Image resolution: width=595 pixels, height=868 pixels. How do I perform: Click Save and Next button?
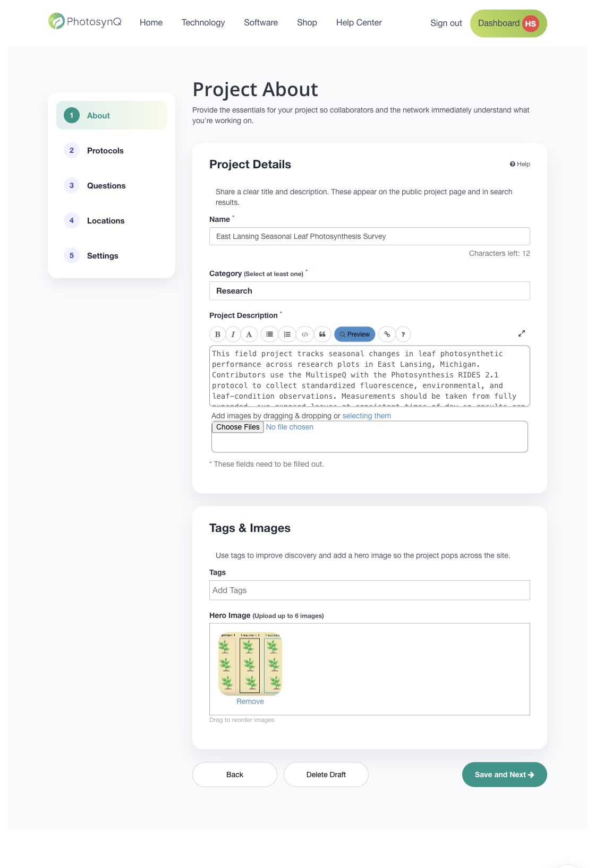pos(505,775)
